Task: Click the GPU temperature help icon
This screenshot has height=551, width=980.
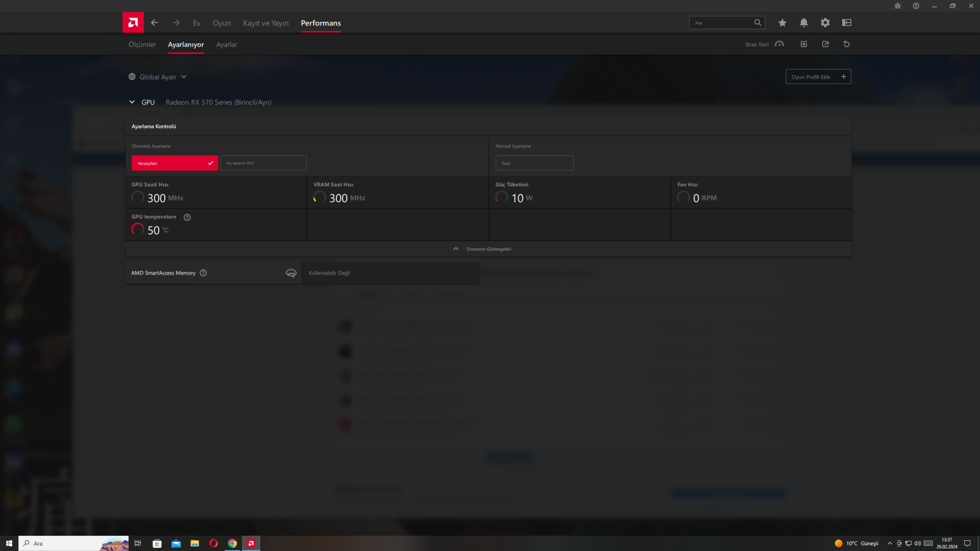Action: pyautogui.click(x=187, y=217)
